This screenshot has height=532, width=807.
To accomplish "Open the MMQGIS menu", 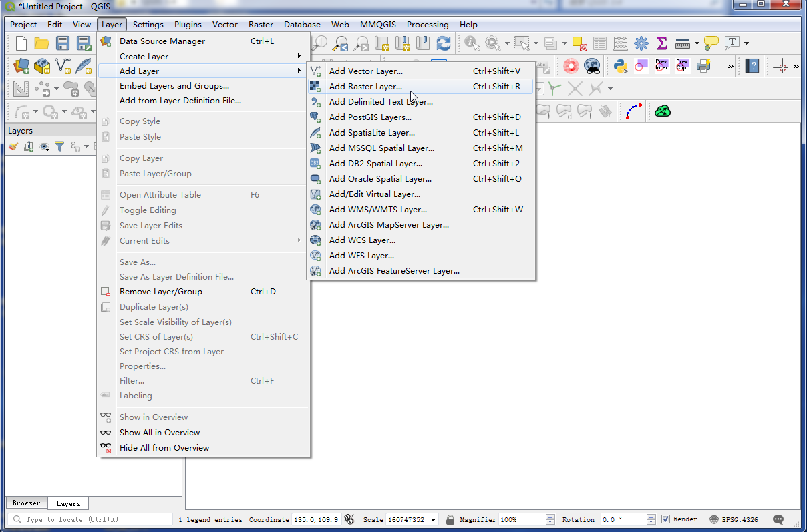I will click(x=378, y=24).
